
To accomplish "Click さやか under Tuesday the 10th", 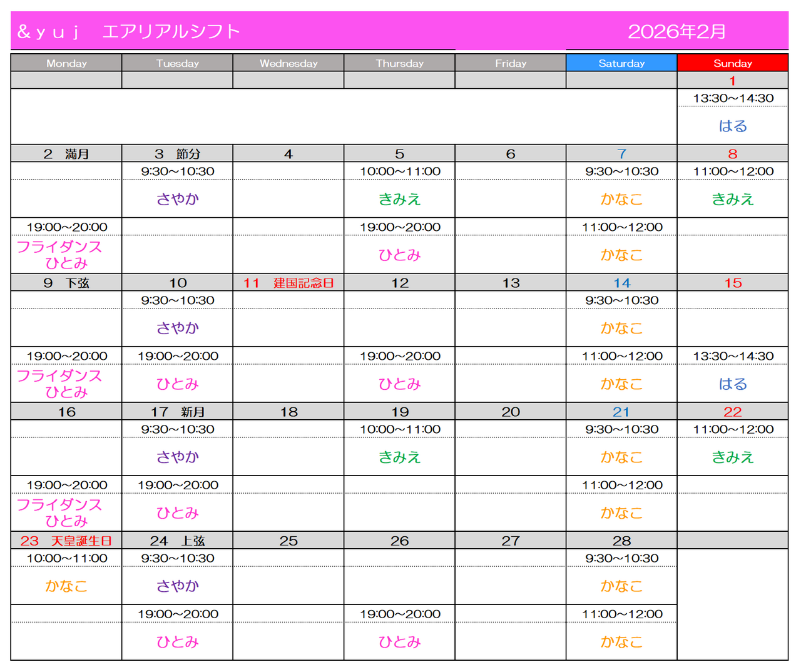I will 178,328.
